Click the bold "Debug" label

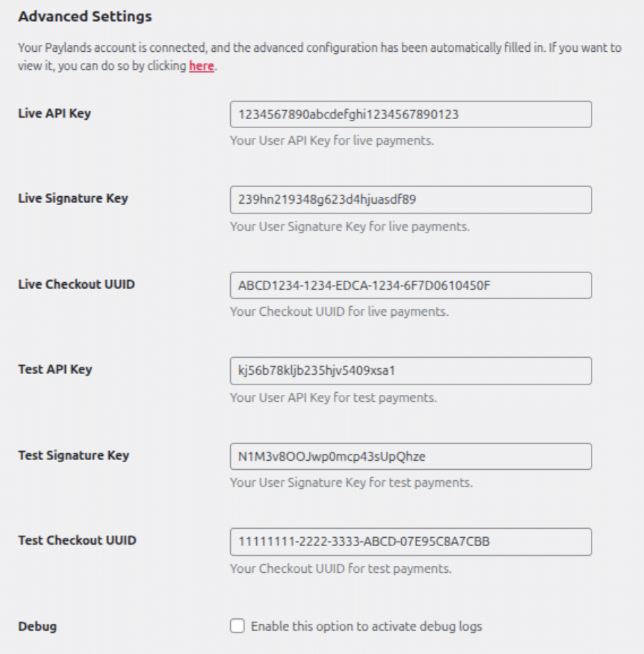coord(37,627)
